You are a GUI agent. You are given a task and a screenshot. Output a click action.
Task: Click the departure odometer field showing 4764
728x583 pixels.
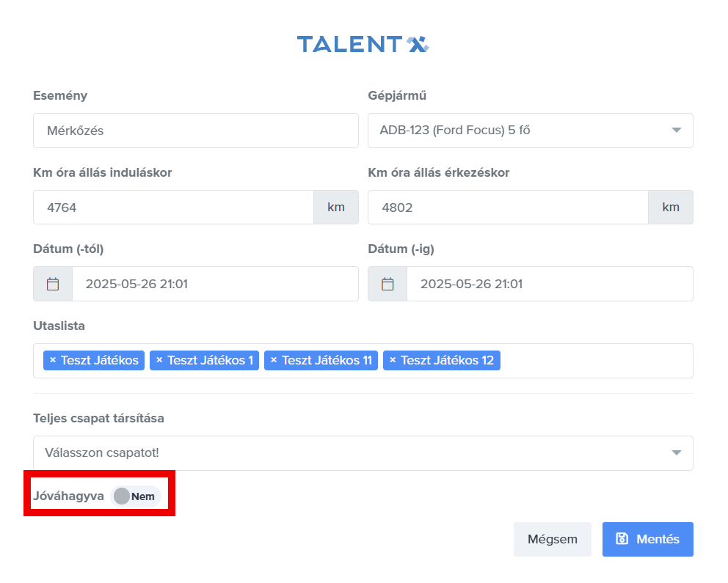click(x=173, y=208)
